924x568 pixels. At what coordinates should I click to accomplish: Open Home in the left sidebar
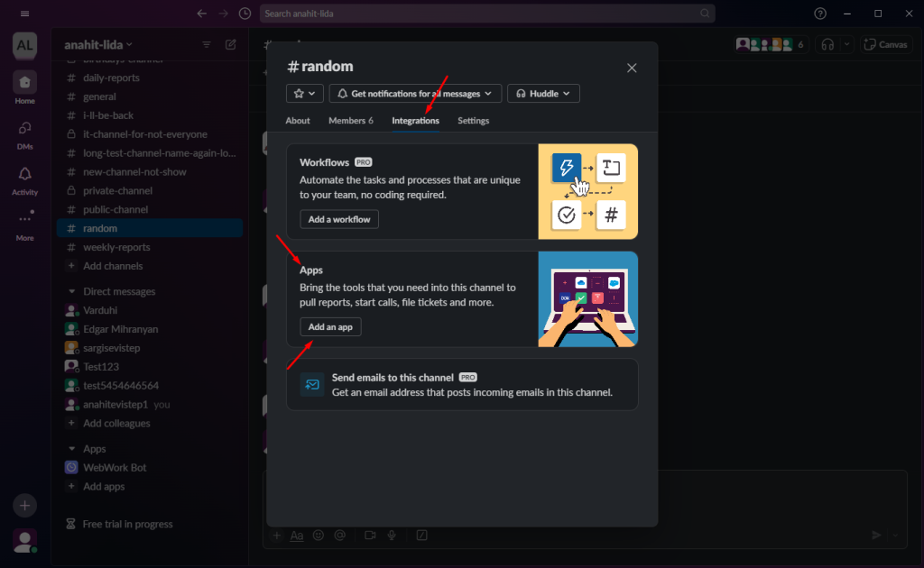24,88
